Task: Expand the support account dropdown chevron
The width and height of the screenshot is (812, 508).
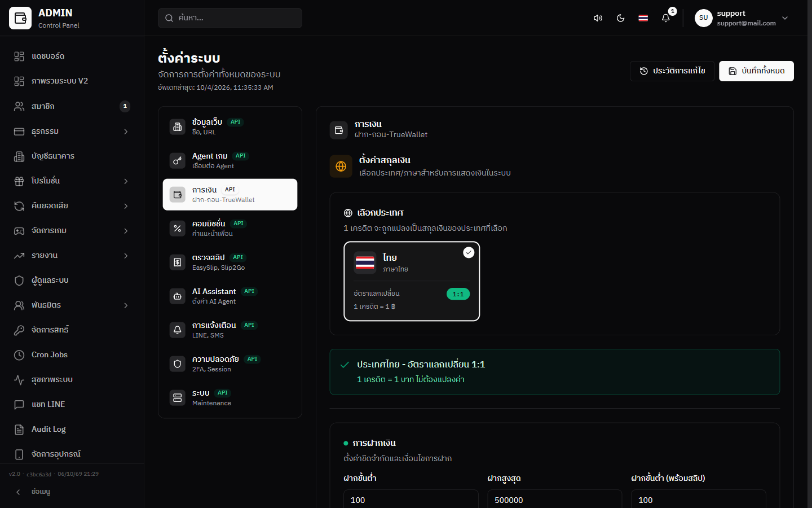Action: [785, 18]
